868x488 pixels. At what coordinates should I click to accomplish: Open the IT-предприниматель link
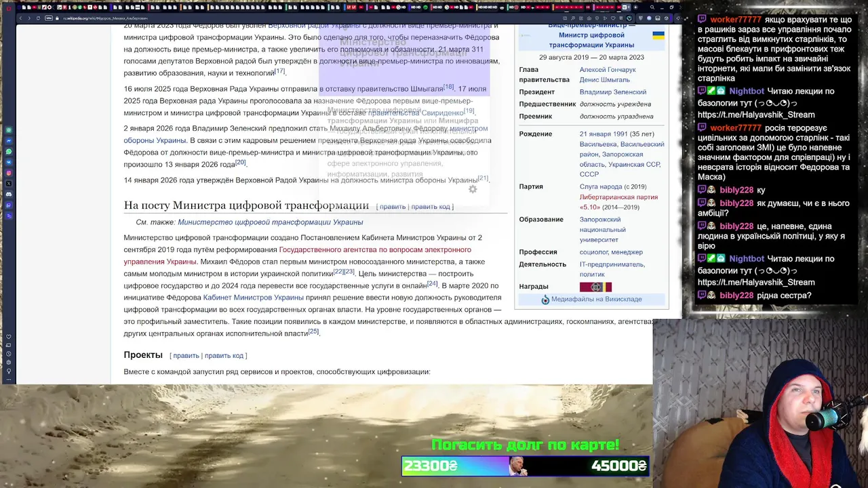point(612,264)
